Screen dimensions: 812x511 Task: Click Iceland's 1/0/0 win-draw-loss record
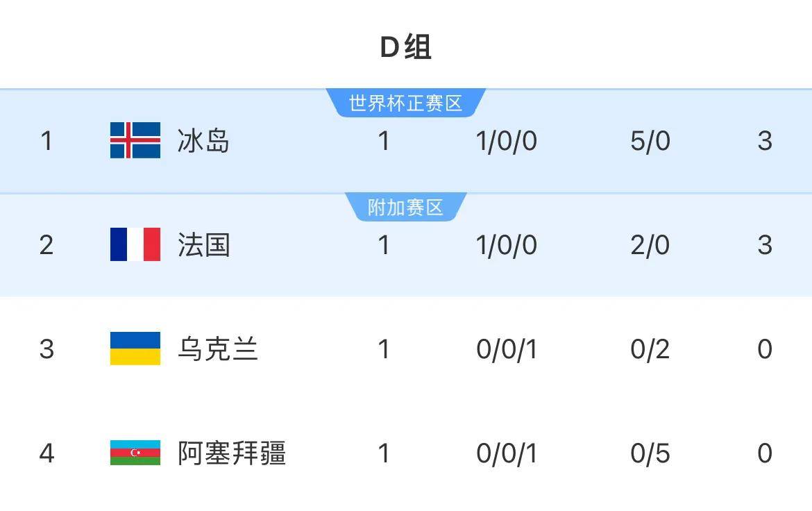pyautogui.click(x=507, y=141)
